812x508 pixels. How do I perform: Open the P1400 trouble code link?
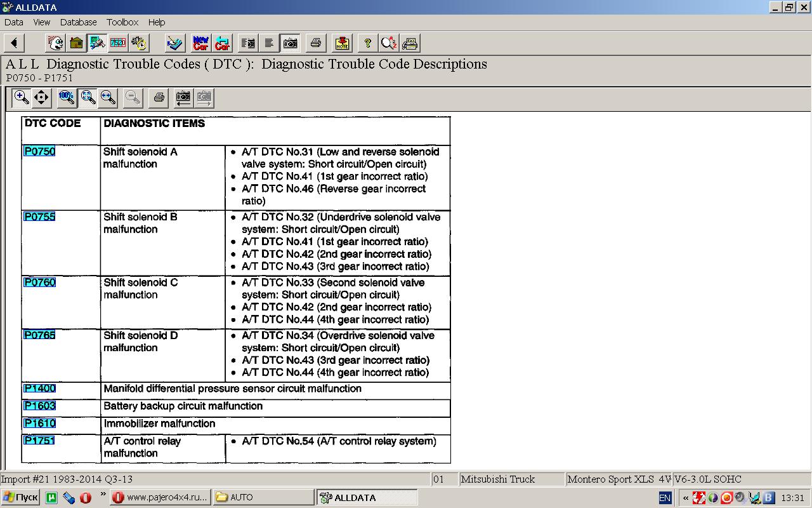point(39,389)
